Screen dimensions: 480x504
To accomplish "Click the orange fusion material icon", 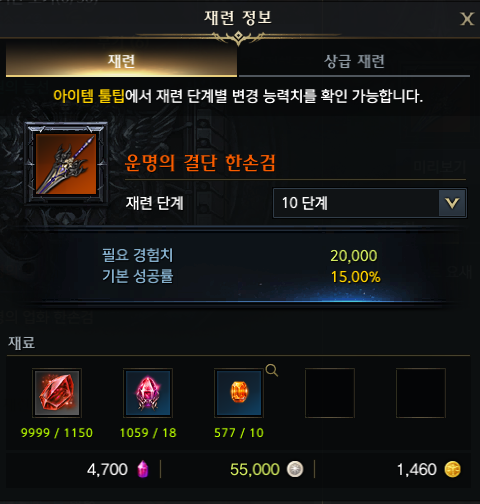I will (239, 393).
